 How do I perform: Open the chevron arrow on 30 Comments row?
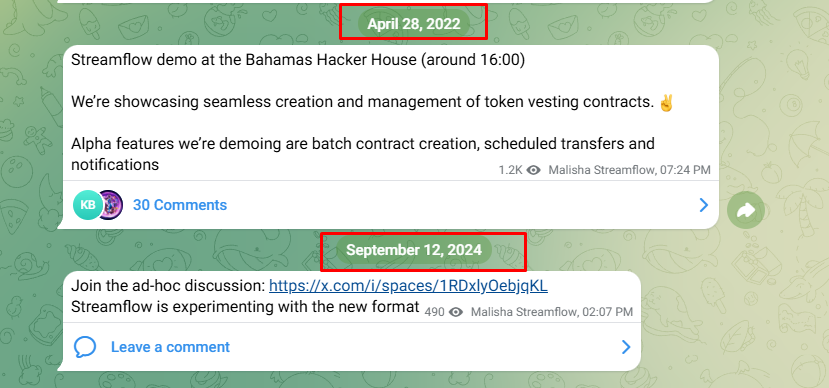704,205
